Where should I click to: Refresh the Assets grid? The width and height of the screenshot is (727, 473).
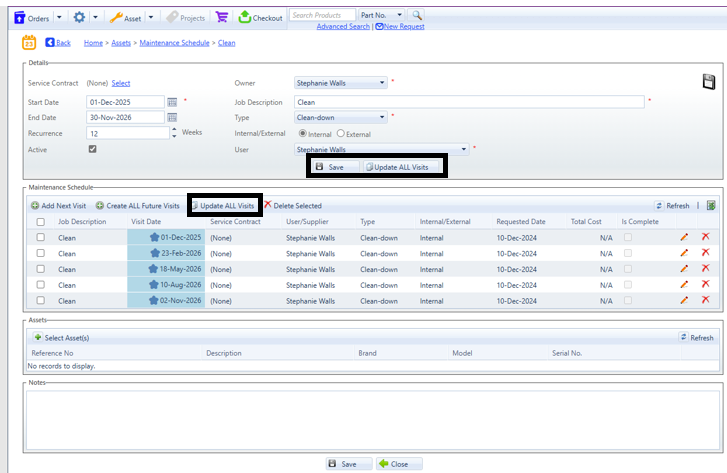[696, 338]
